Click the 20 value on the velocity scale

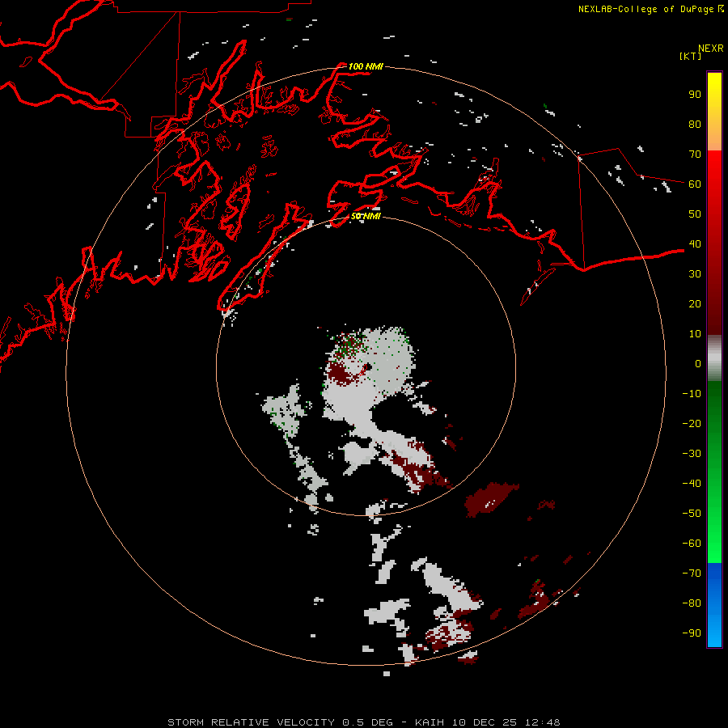pyautogui.click(x=695, y=303)
